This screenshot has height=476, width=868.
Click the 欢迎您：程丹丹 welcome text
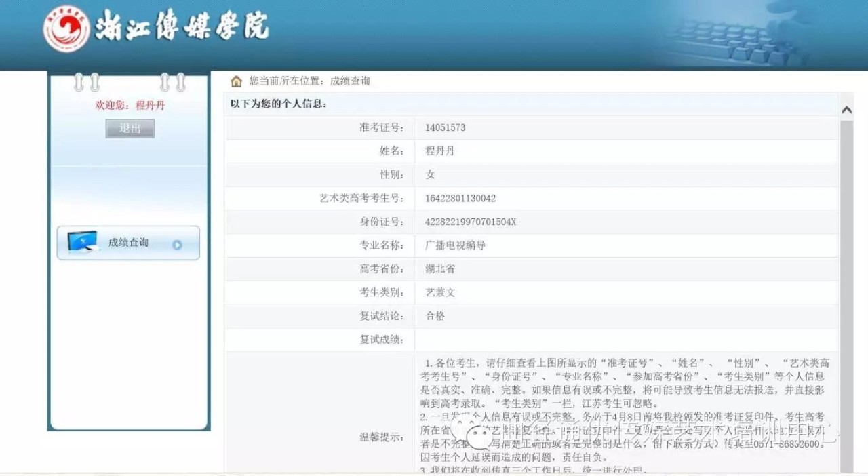click(x=130, y=106)
